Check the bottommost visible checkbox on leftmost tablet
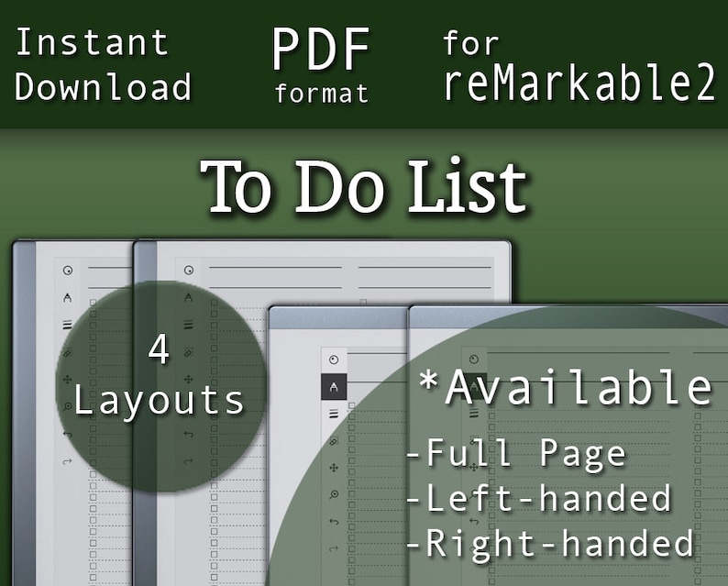The image size is (728, 586). click(93, 578)
